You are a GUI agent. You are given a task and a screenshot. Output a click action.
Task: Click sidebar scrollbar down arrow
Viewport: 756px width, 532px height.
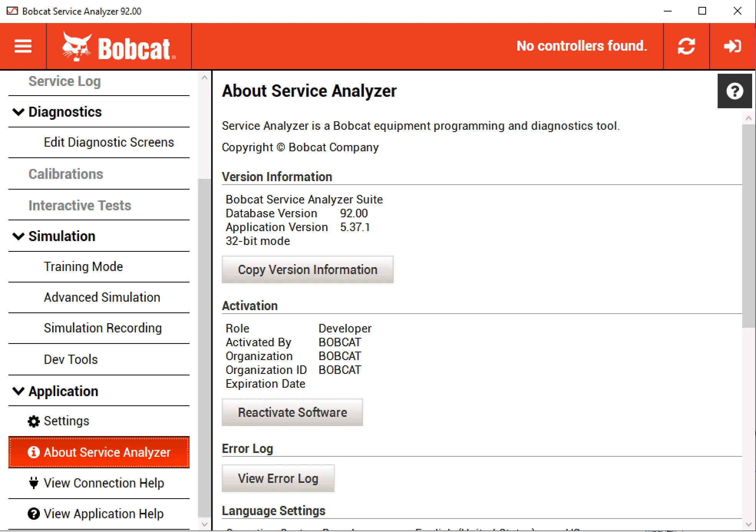tap(205, 524)
